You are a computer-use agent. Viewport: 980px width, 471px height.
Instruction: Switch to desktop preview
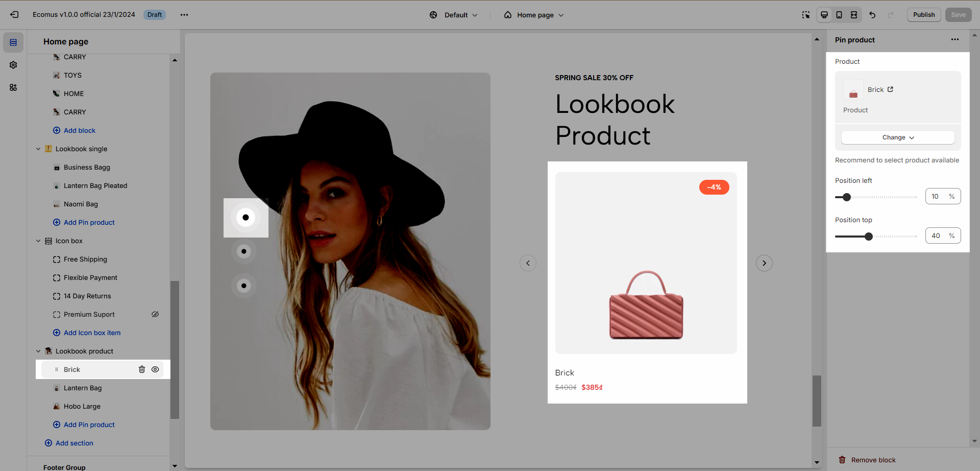(824, 15)
